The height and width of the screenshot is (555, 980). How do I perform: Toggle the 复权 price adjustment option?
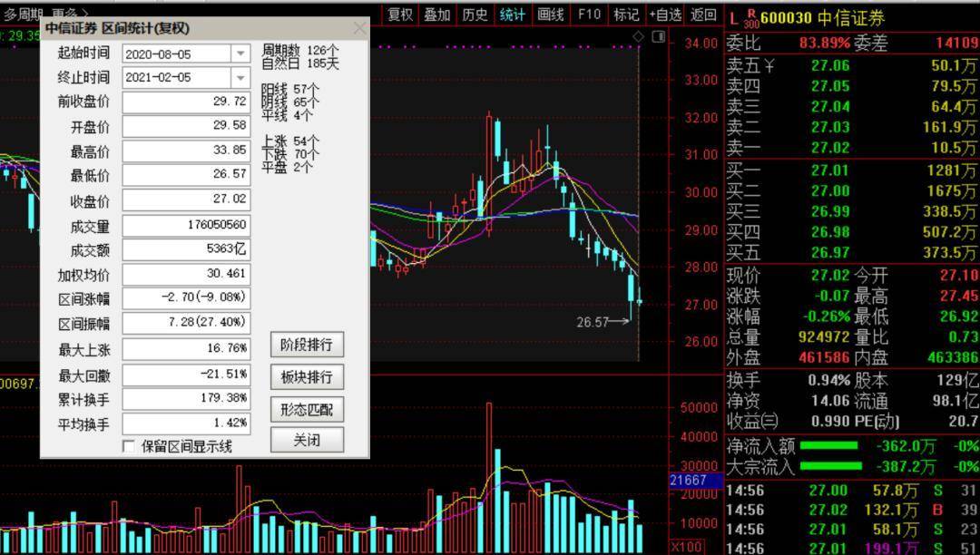pyautogui.click(x=400, y=15)
